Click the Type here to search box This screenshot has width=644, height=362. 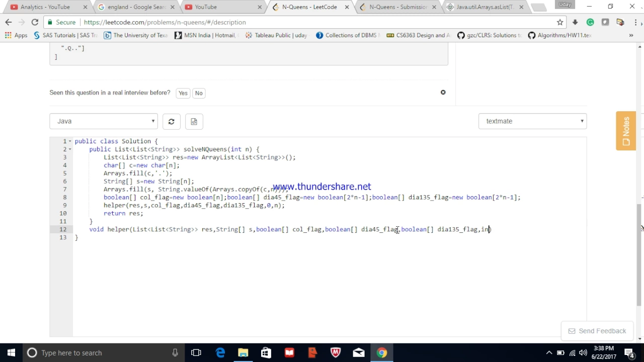pos(103,353)
